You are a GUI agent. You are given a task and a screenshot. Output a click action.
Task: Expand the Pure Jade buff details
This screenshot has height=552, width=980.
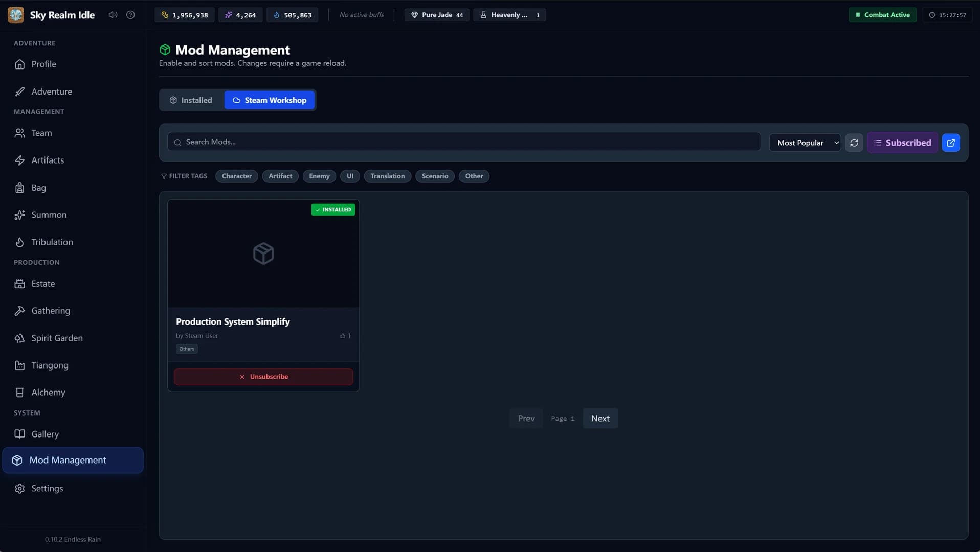tap(436, 15)
